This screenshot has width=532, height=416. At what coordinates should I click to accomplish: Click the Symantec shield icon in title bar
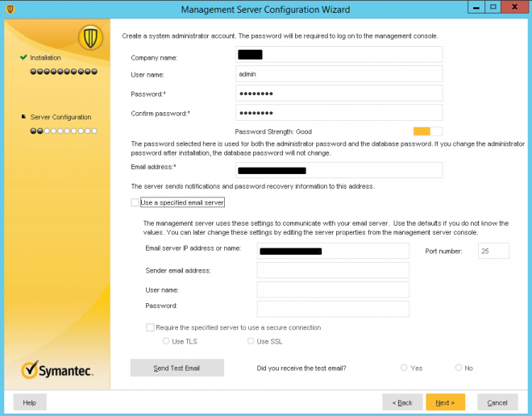[x=10, y=9]
